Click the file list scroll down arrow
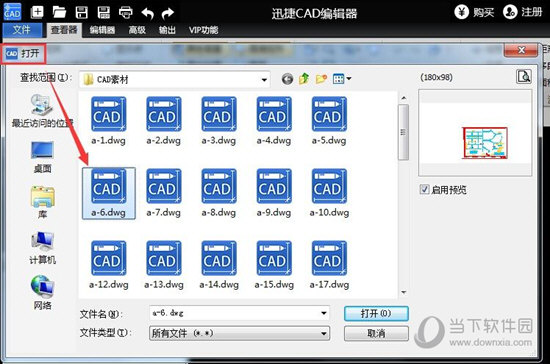Screen dimensions: 550x364 pyautogui.click(x=403, y=292)
